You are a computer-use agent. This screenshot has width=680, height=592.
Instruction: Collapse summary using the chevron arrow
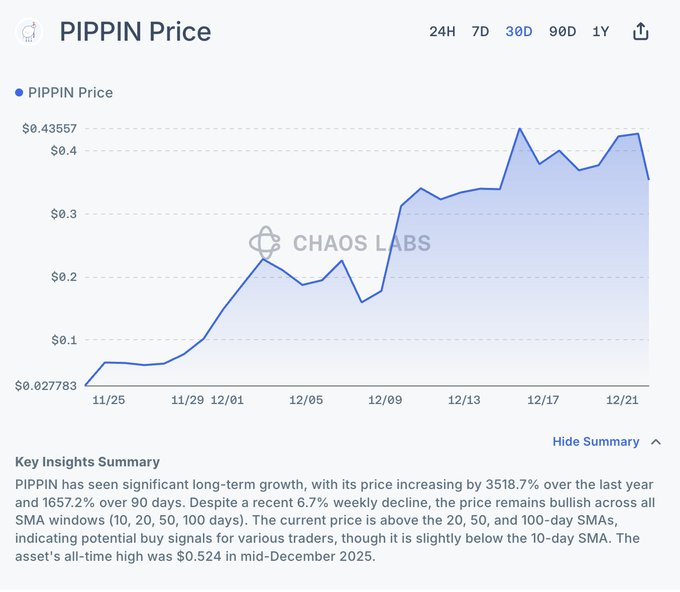tap(656, 441)
